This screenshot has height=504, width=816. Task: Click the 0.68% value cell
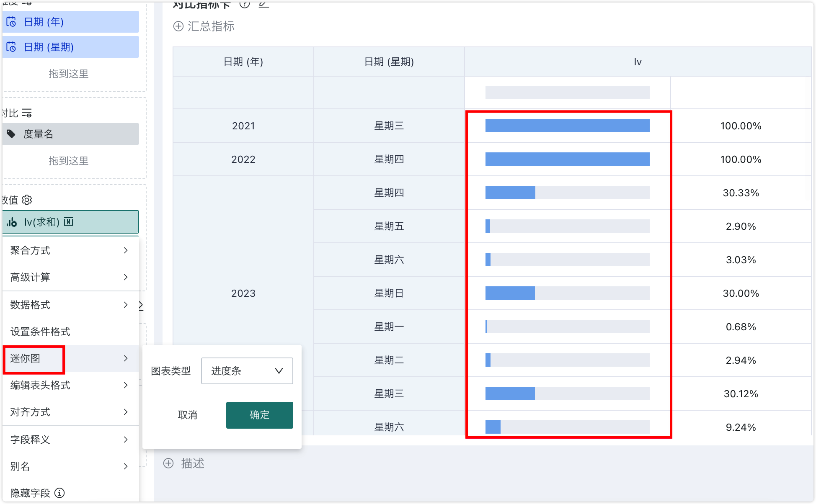point(741,327)
